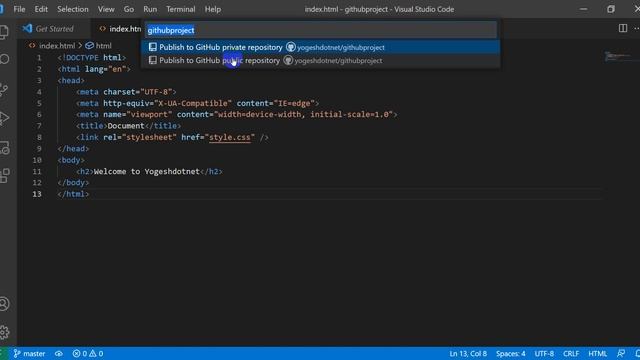
Task: Open the Explorer view in activity bar
Action: pos(4,32)
